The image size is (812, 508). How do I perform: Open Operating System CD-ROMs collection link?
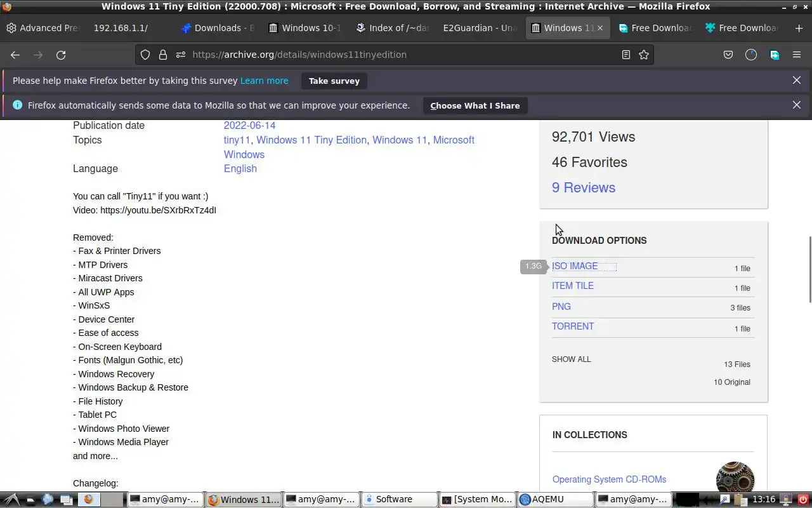[609, 479]
